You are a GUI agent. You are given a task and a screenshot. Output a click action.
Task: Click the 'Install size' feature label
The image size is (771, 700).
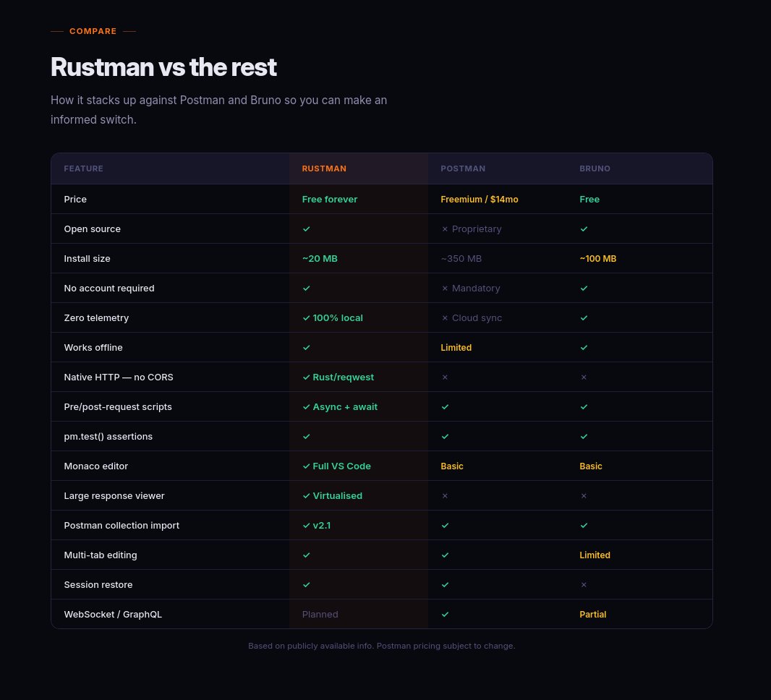tap(87, 259)
